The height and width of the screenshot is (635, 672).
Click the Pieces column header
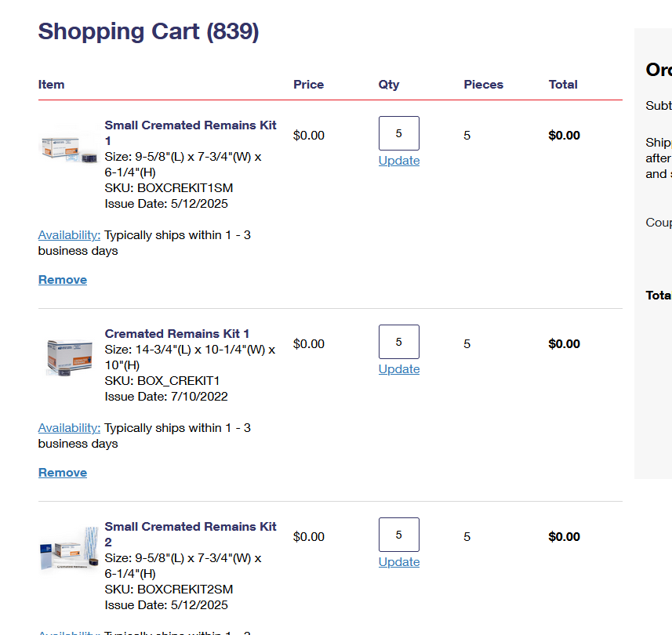tap(483, 85)
